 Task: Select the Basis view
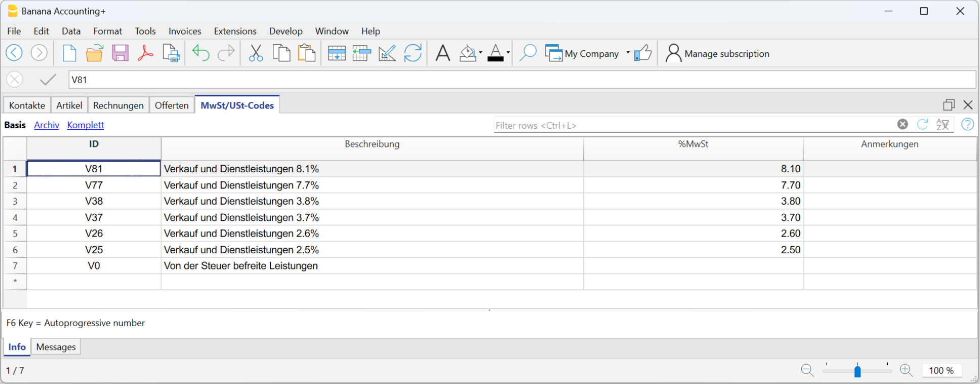pos(15,125)
